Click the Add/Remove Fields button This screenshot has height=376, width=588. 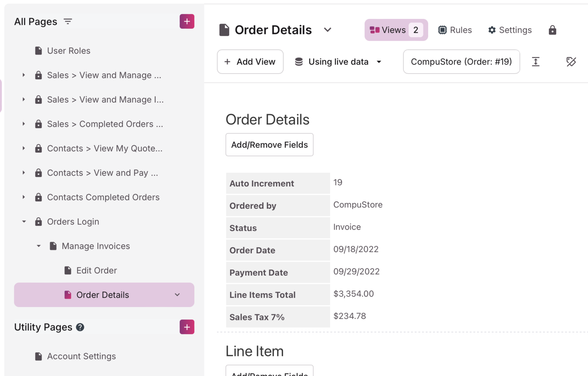pyautogui.click(x=269, y=145)
